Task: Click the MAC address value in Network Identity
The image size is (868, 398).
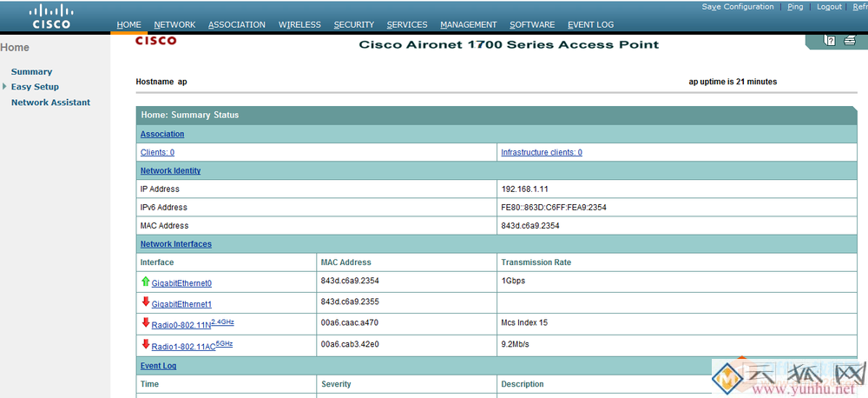Action: click(531, 226)
